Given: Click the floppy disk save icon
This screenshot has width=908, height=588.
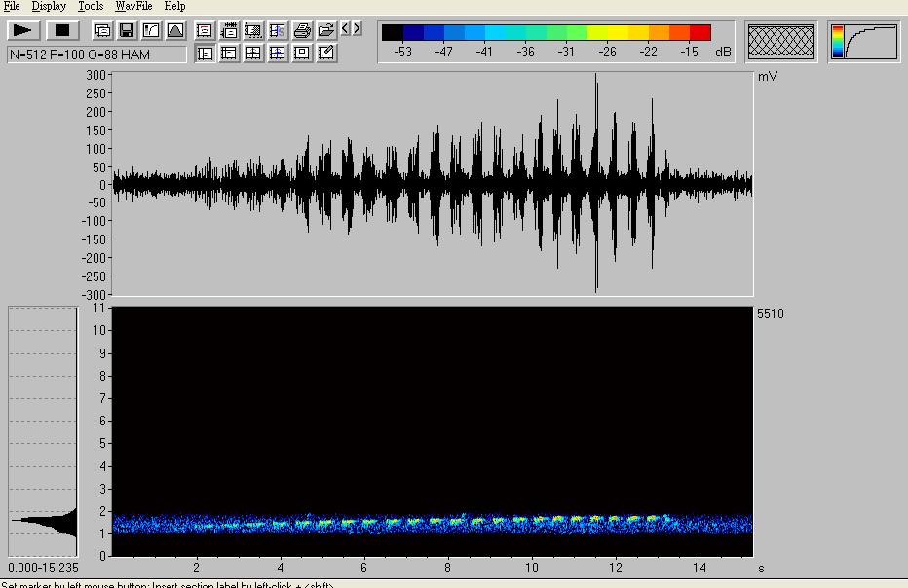Looking at the screenshot, I should [x=127, y=31].
